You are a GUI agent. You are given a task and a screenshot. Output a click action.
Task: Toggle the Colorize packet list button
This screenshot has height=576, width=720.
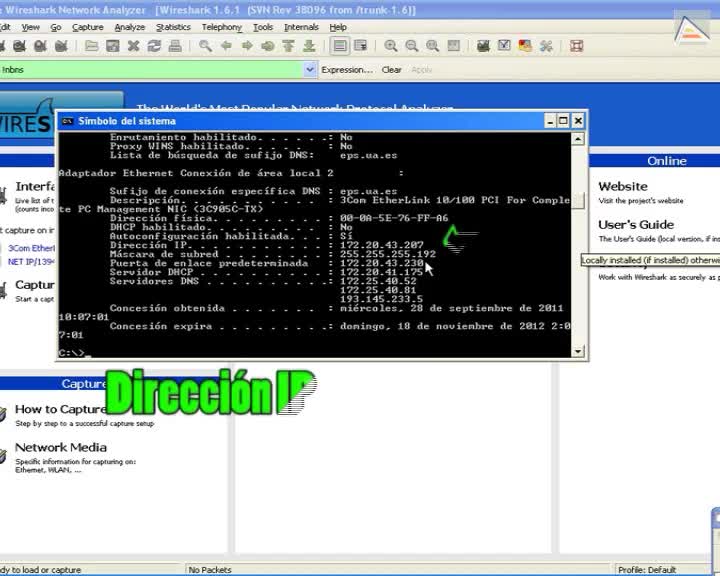[x=340, y=46]
